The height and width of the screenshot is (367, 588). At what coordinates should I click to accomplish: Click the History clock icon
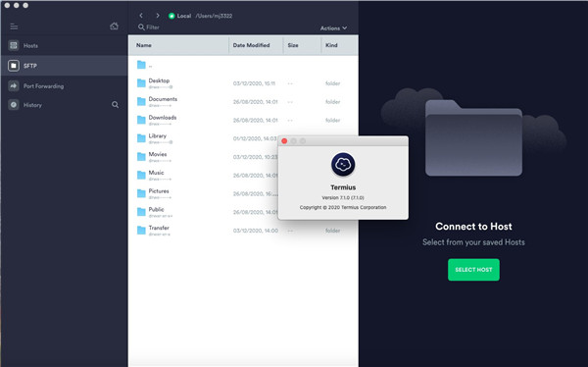(14, 105)
